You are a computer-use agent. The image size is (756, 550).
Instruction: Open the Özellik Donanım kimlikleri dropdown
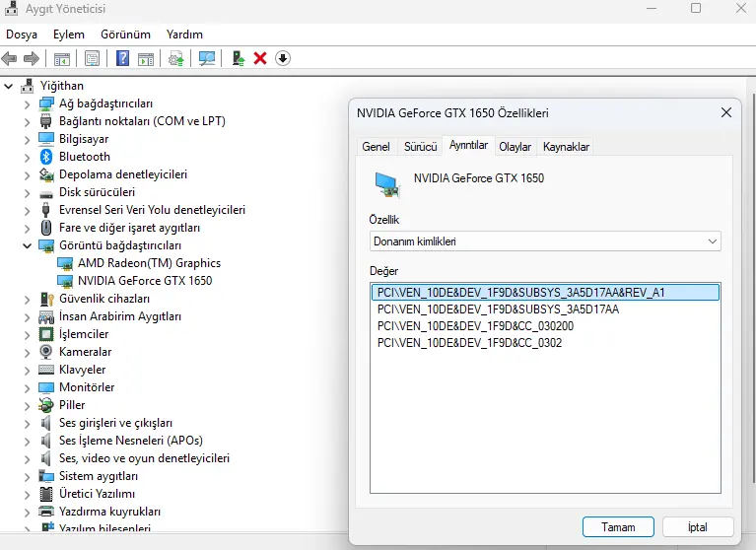[x=545, y=241]
